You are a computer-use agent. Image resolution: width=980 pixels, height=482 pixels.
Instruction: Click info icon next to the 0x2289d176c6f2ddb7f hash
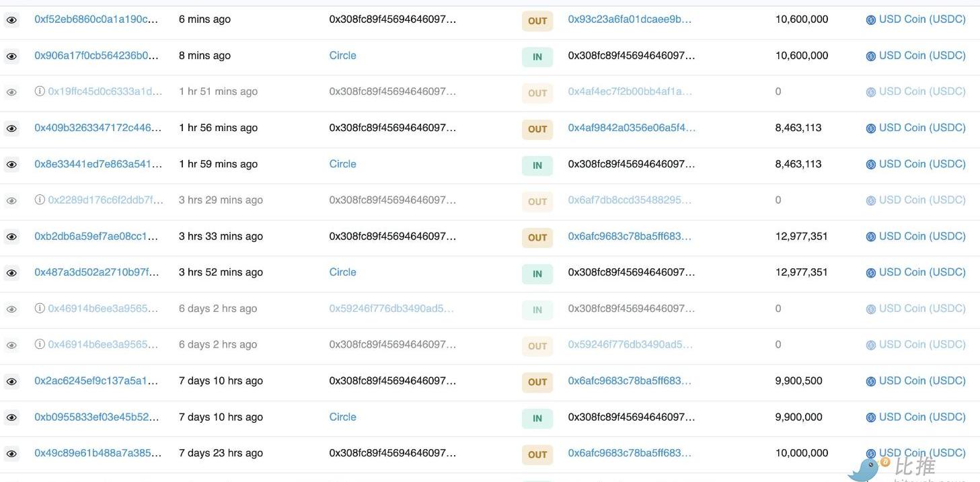40,200
